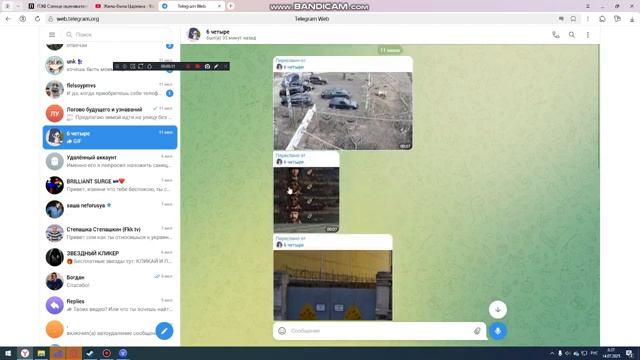Open the flelsoypmvs conversation
Screen dimensions: 640x360
(110, 89)
